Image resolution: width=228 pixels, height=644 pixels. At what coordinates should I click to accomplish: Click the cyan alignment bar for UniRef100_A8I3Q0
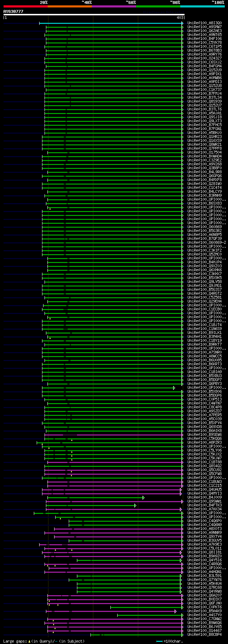pos(111,23)
